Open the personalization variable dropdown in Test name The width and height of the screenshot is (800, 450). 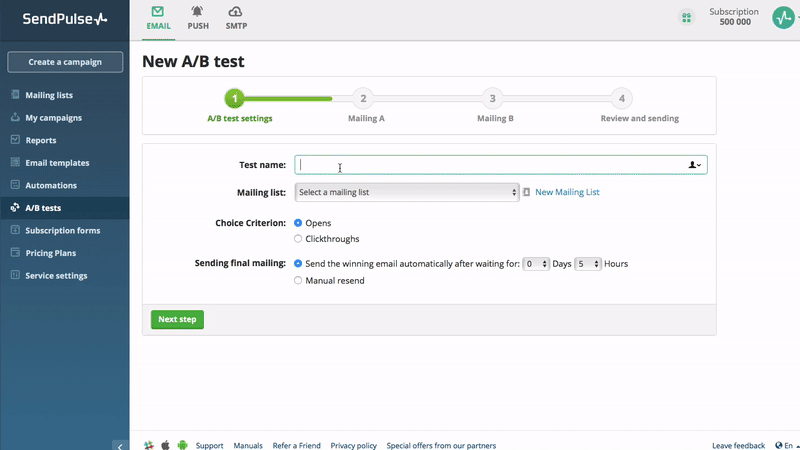(695, 165)
